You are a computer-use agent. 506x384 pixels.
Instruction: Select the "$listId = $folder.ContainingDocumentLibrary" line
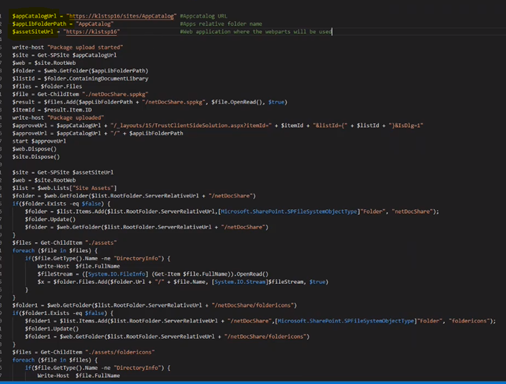pyautogui.click(x=80, y=79)
